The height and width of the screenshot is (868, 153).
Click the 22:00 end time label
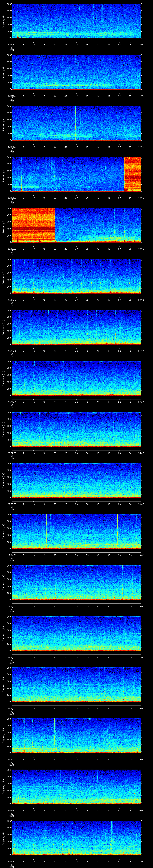point(141,402)
